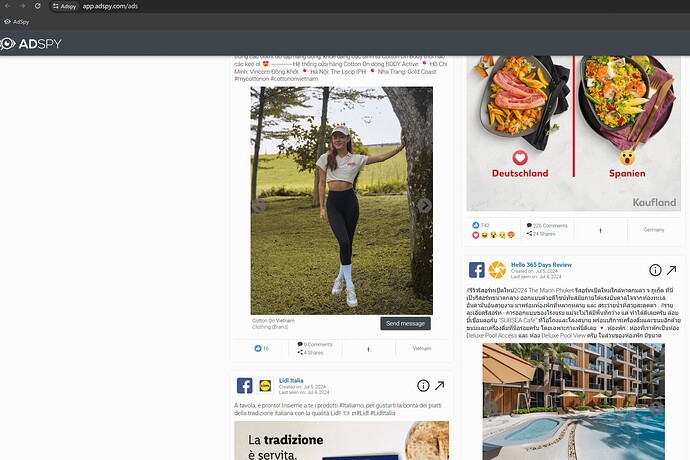Show info for Hello 365 Days ad
Screen dimensions: 690x460
pos(655,270)
